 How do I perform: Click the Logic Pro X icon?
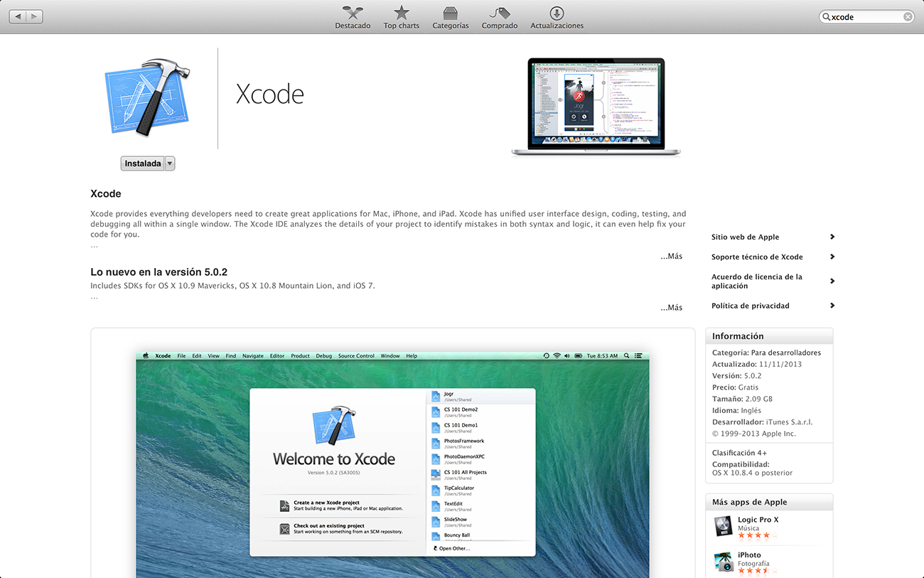724,527
